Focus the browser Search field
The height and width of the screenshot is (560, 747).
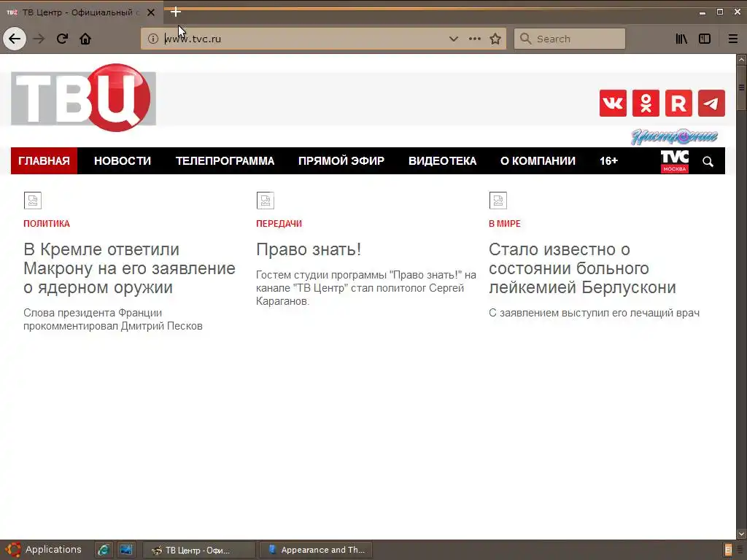[569, 39]
